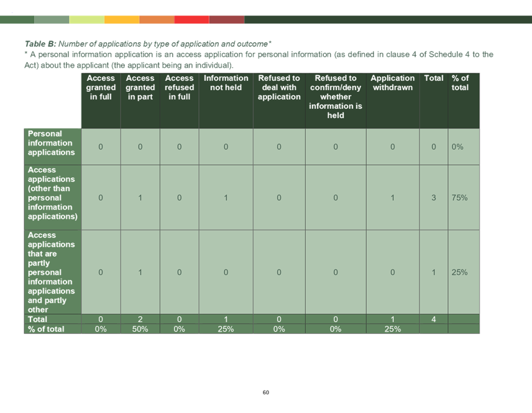The height and width of the screenshot is (413, 532).
Task: Click the footnote starting "* A personal information application"
Action: point(259,60)
